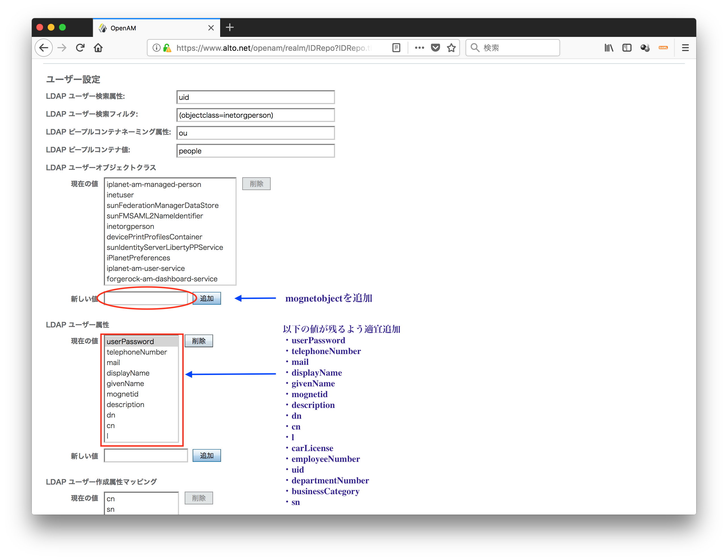The width and height of the screenshot is (728, 560).
Task: Go to the browser home page
Action: (x=98, y=48)
